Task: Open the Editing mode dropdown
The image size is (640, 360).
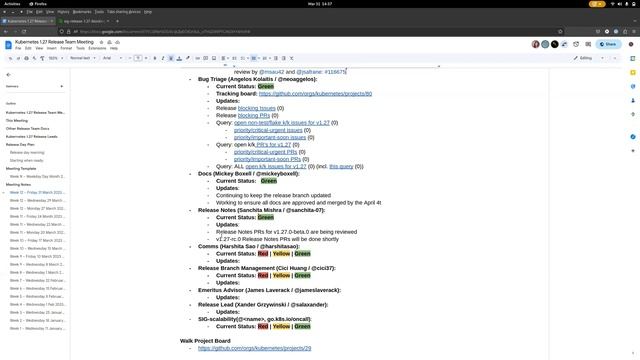Action: point(588,58)
